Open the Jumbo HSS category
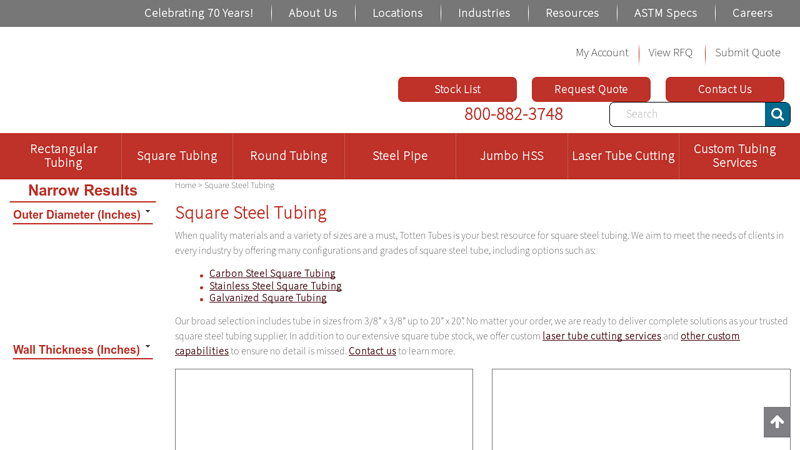Image resolution: width=800 pixels, height=450 pixels. point(512,156)
